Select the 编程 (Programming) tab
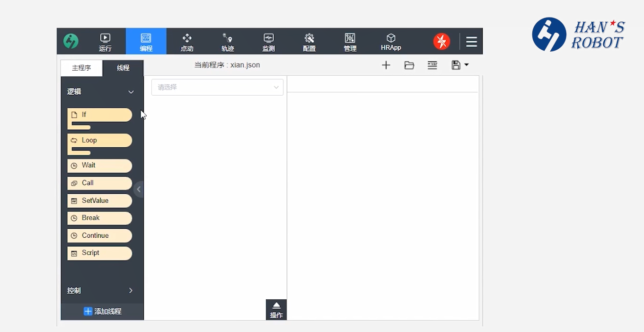Screen dimensions: 644x332 click(146, 42)
